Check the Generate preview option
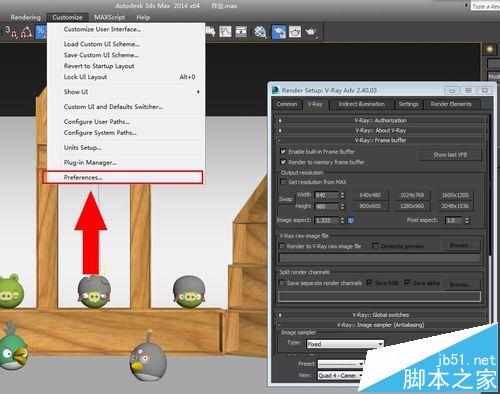 click(x=376, y=246)
